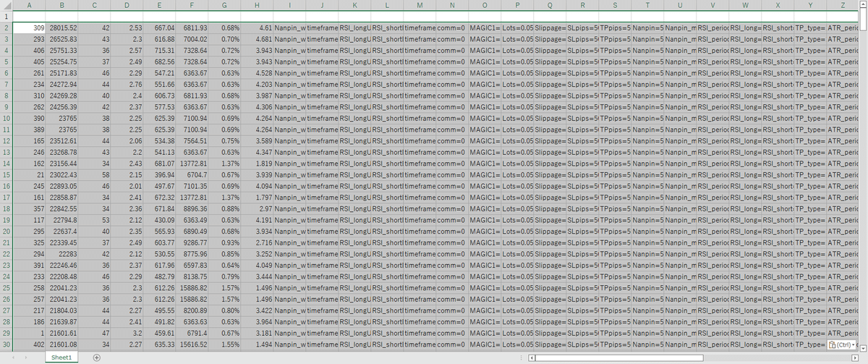Select column B header
The width and height of the screenshot is (868, 364).
[62, 5]
